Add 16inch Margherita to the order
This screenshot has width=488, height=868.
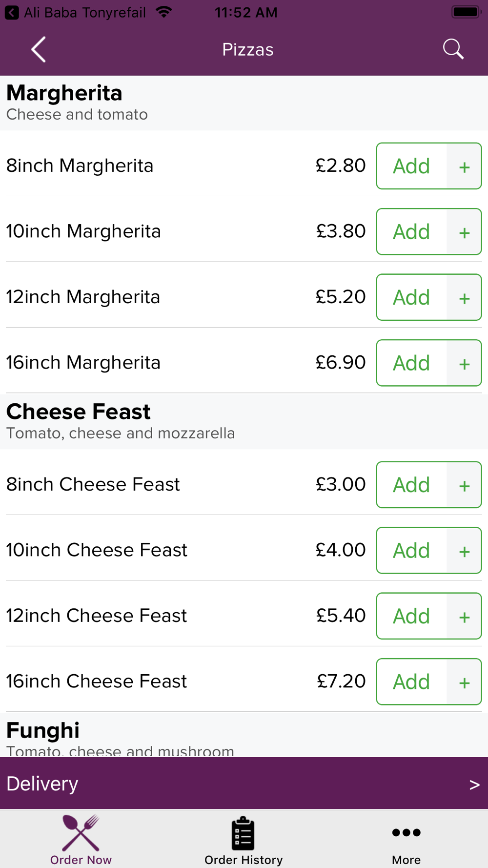(411, 363)
